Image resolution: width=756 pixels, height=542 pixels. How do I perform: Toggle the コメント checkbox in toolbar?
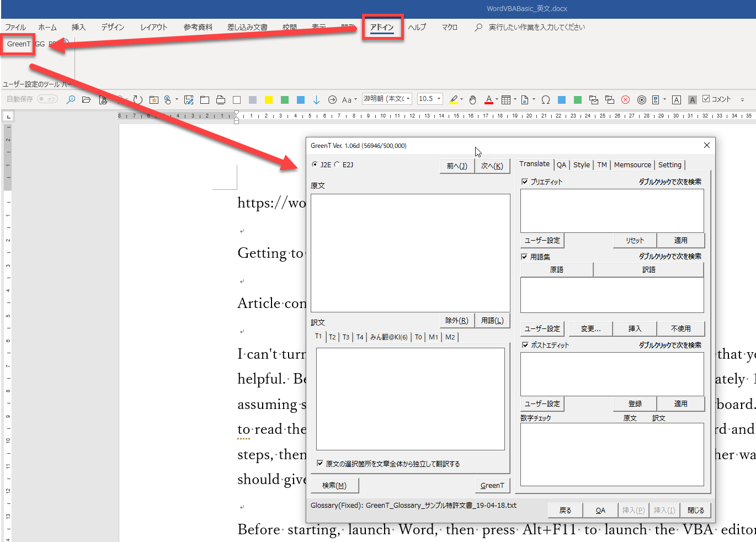click(x=706, y=99)
